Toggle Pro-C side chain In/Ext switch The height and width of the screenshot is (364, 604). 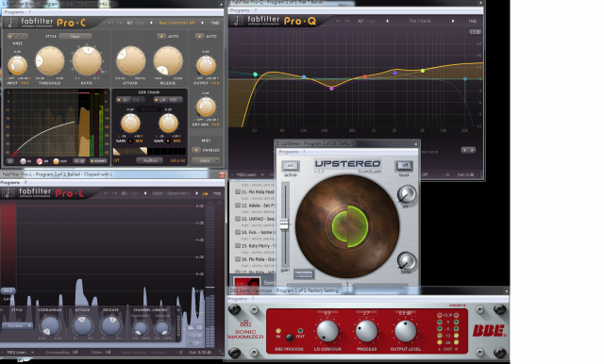coord(130,100)
